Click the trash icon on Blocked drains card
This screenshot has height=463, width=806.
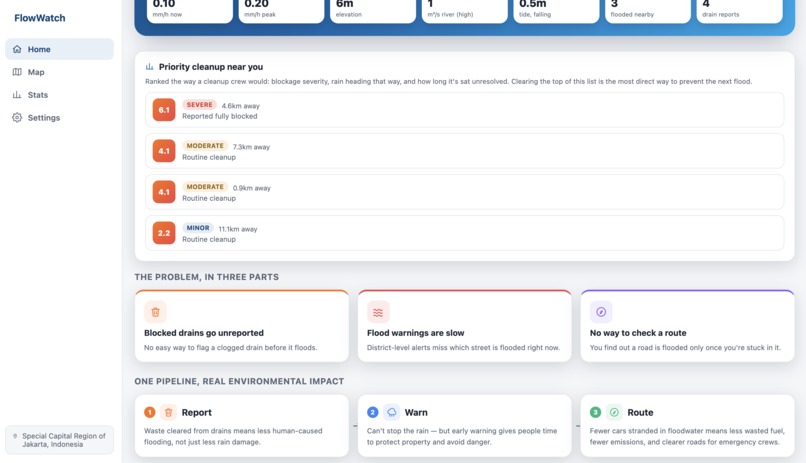tap(155, 312)
